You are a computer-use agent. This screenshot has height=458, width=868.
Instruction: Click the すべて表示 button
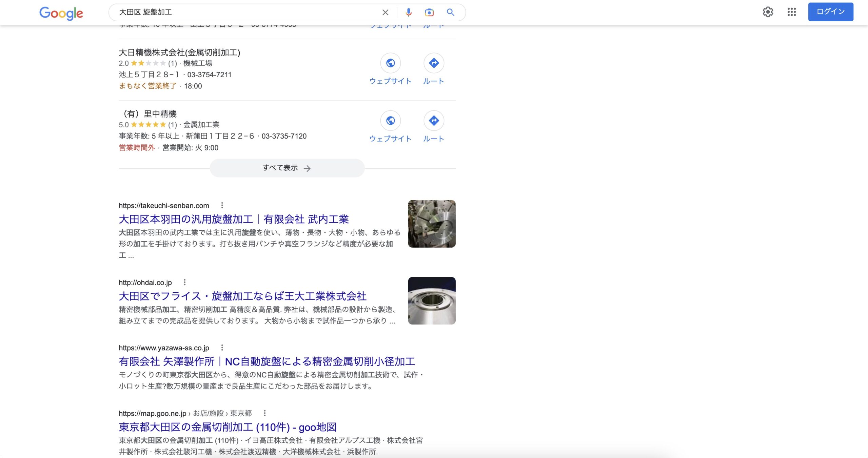[287, 168]
